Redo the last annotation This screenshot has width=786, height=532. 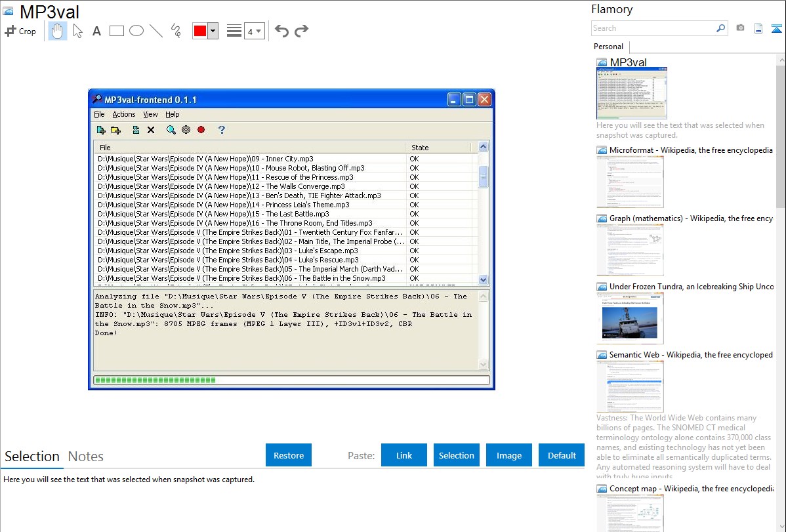click(301, 31)
